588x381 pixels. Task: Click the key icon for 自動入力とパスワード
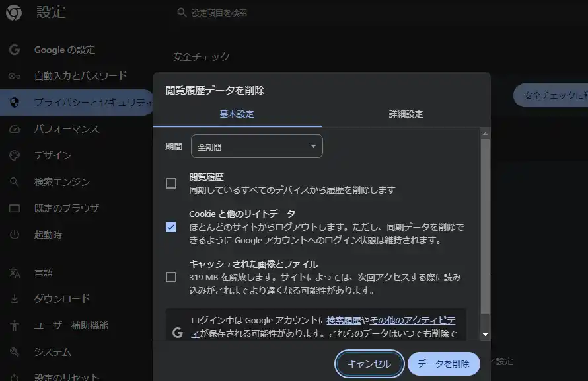(x=15, y=76)
